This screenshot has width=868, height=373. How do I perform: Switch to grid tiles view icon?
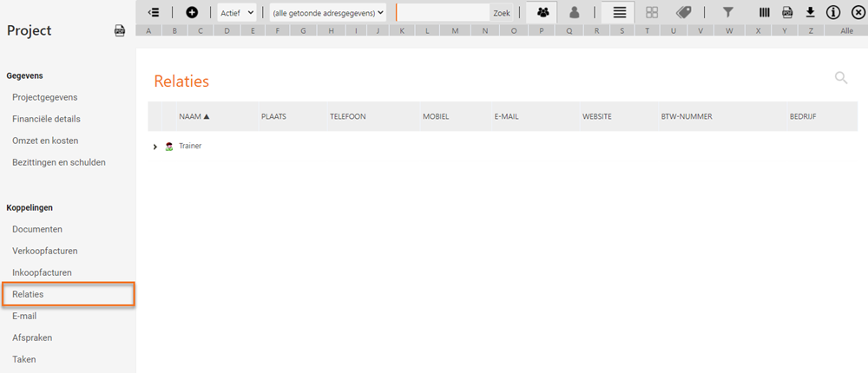coord(652,12)
